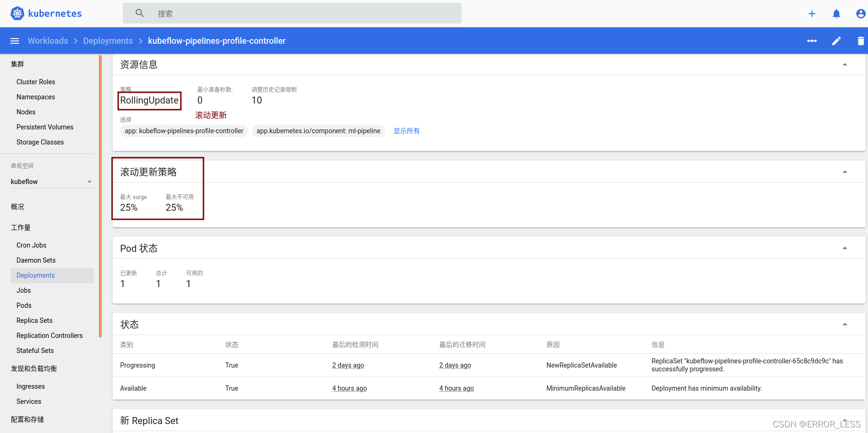Click the Progressing condition type cell
Image resolution: width=868 pixels, height=433 pixels.
pos(138,365)
